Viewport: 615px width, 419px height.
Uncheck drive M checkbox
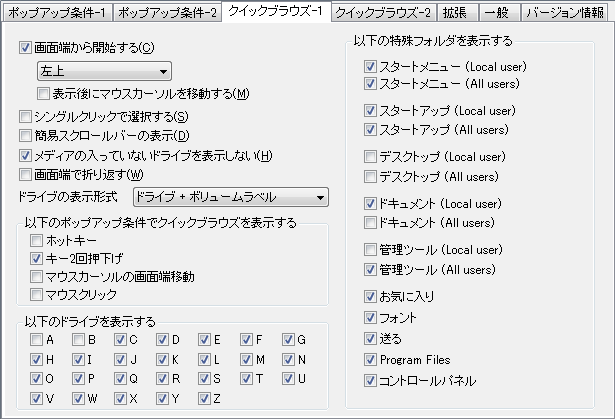(246, 359)
